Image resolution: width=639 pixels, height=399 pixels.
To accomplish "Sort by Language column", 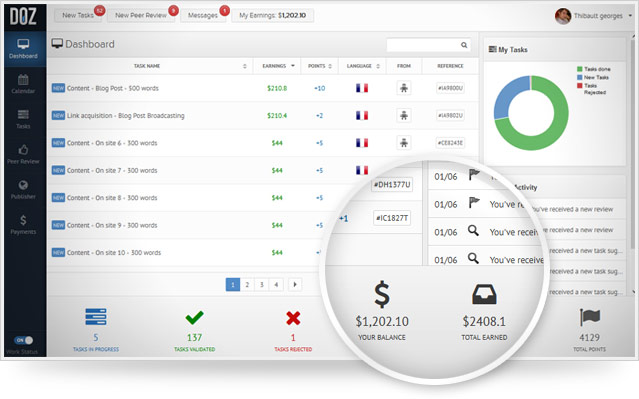I will (378, 66).
